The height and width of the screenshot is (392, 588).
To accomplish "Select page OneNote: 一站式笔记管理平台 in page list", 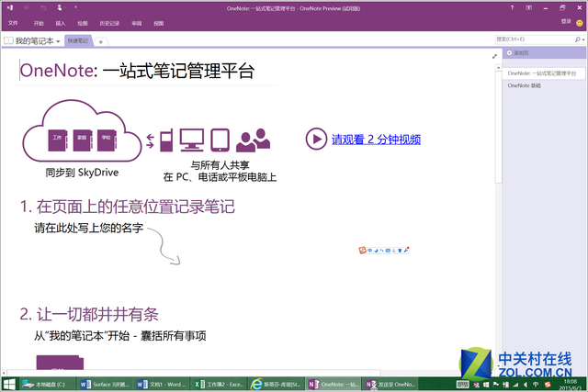I will pos(542,73).
